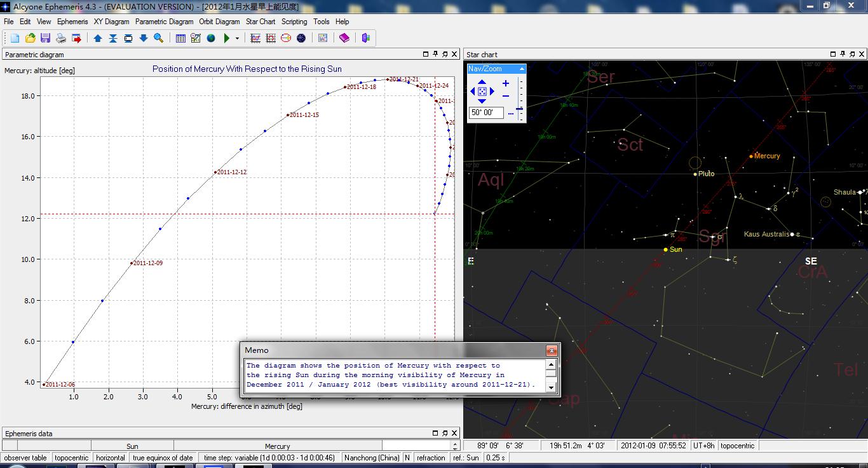Close the Star chart panel
Viewport: 868px width, 468px height.
click(862, 54)
